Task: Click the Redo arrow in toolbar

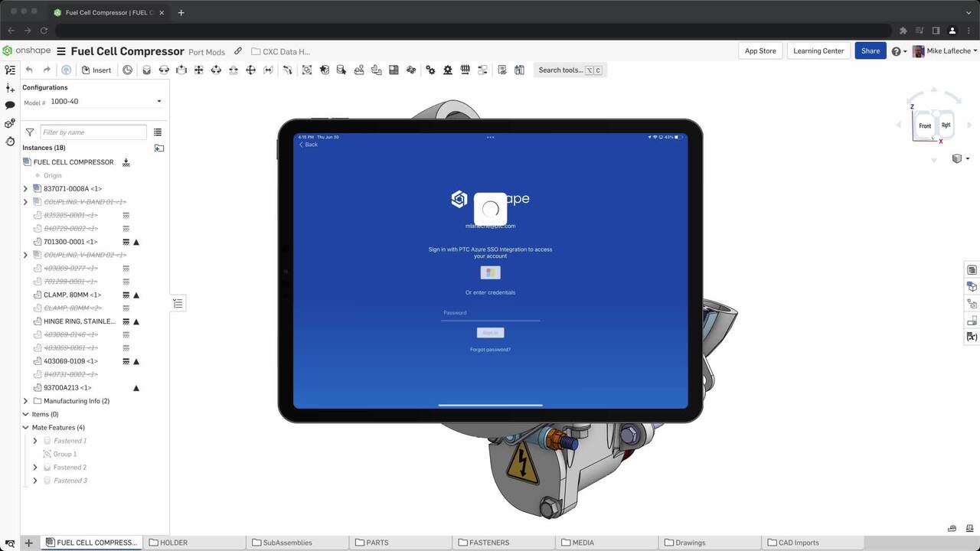Action: (x=47, y=70)
